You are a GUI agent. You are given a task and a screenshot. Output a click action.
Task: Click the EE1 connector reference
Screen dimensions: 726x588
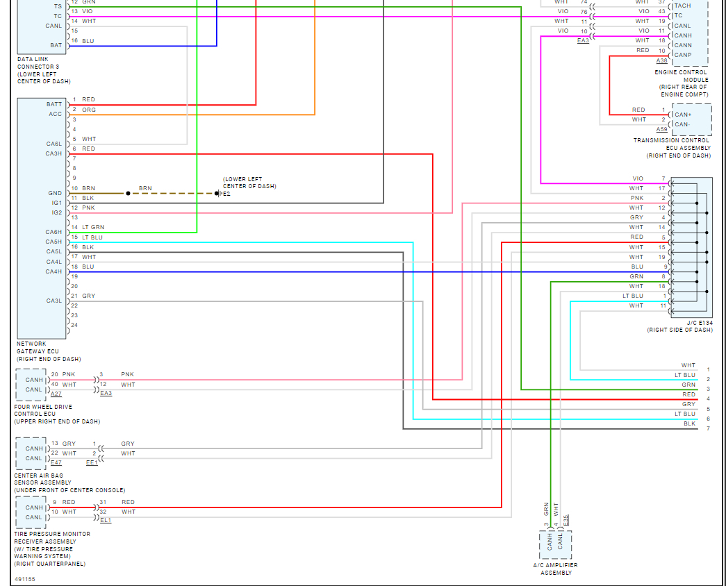coord(92,462)
